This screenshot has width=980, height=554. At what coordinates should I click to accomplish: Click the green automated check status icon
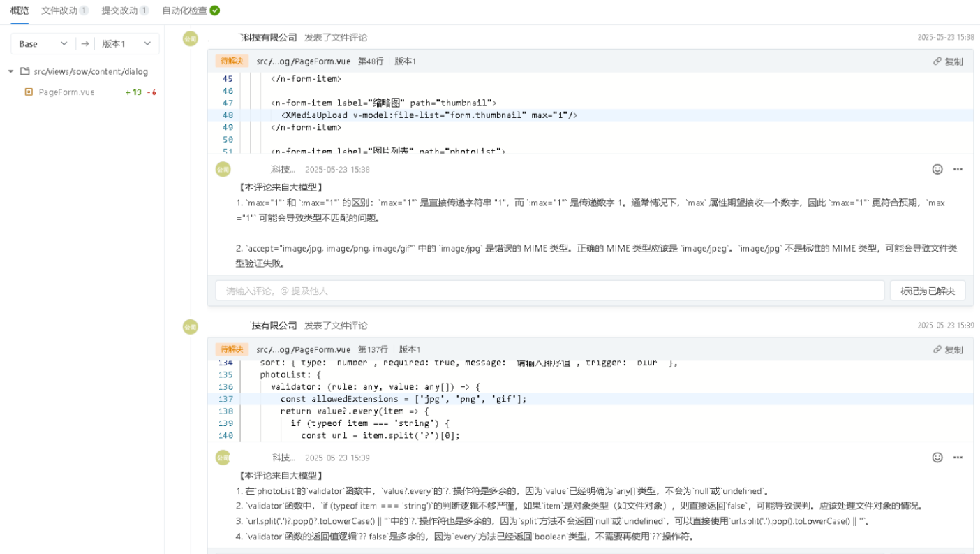(x=215, y=10)
